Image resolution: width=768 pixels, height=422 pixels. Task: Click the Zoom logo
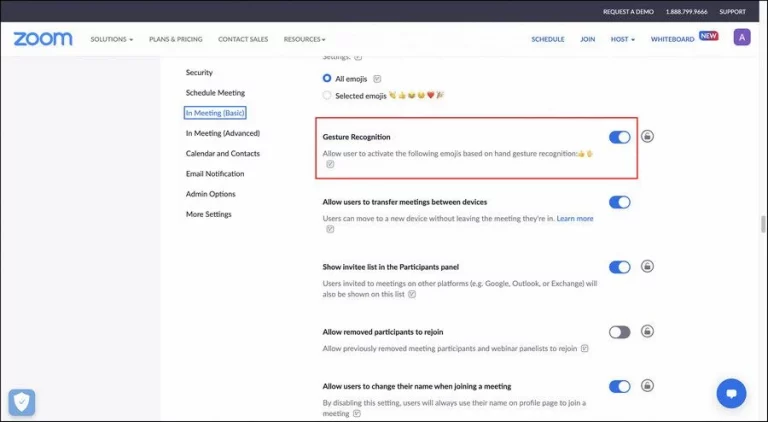coord(42,39)
